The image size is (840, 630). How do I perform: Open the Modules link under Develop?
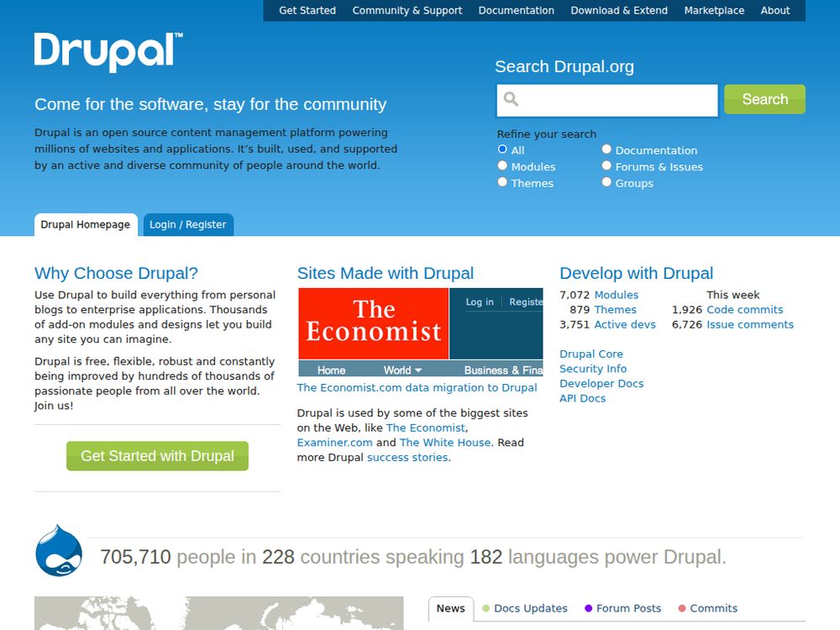[617, 295]
